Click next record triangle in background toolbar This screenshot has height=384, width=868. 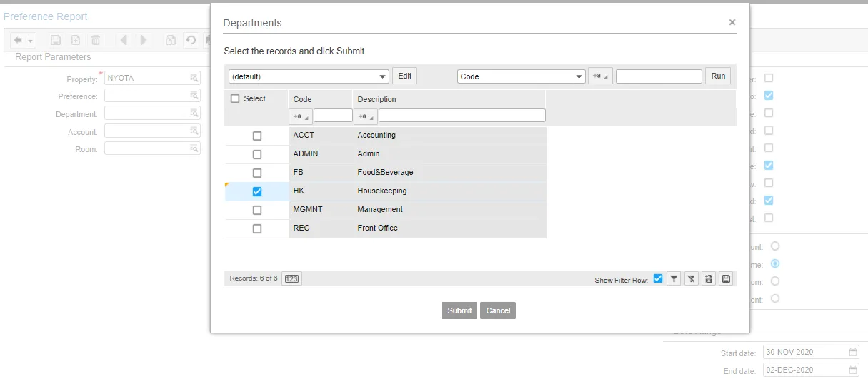[x=144, y=40]
